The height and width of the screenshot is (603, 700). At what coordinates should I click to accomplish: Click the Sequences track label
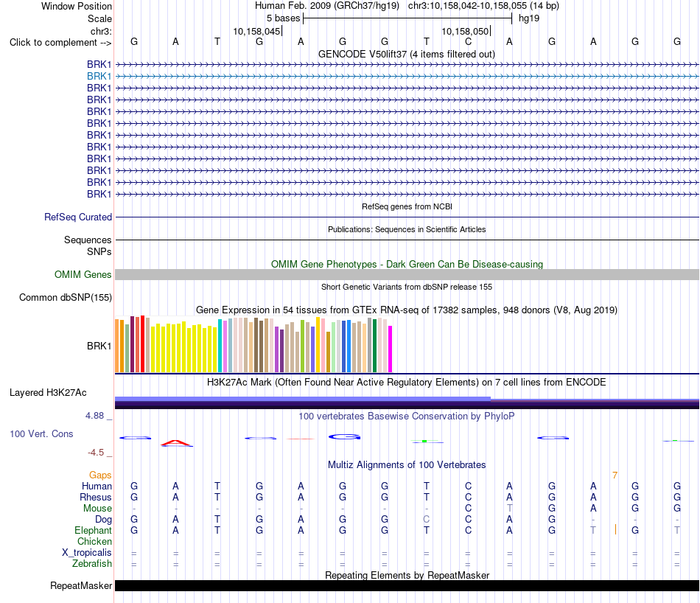(88, 240)
